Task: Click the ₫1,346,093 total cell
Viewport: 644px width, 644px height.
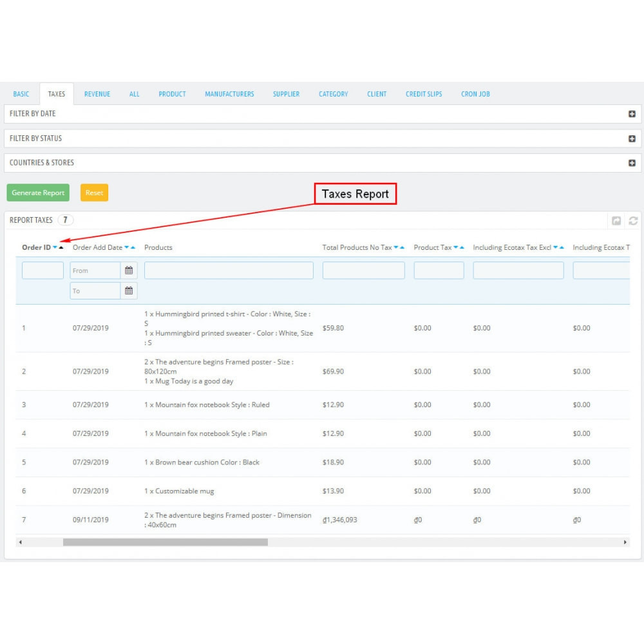Action: click(339, 520)
